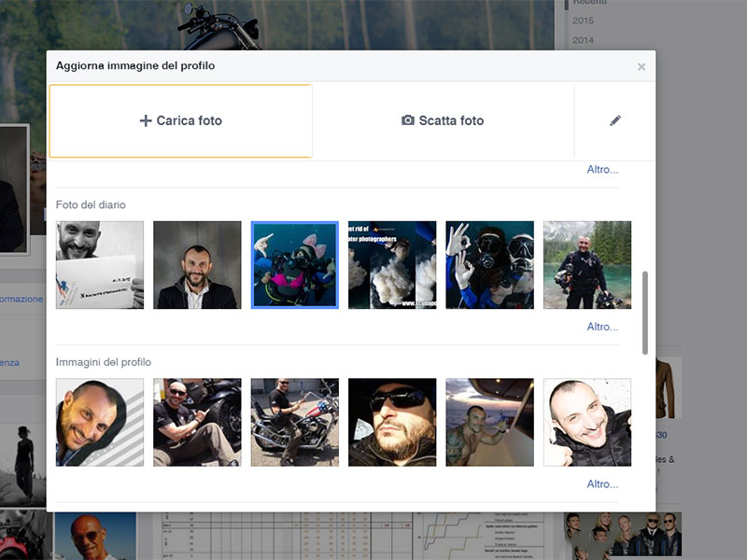Select tilted smiling portrait with striped background
This screenshot has height=560, width=747.
[100, 422]
